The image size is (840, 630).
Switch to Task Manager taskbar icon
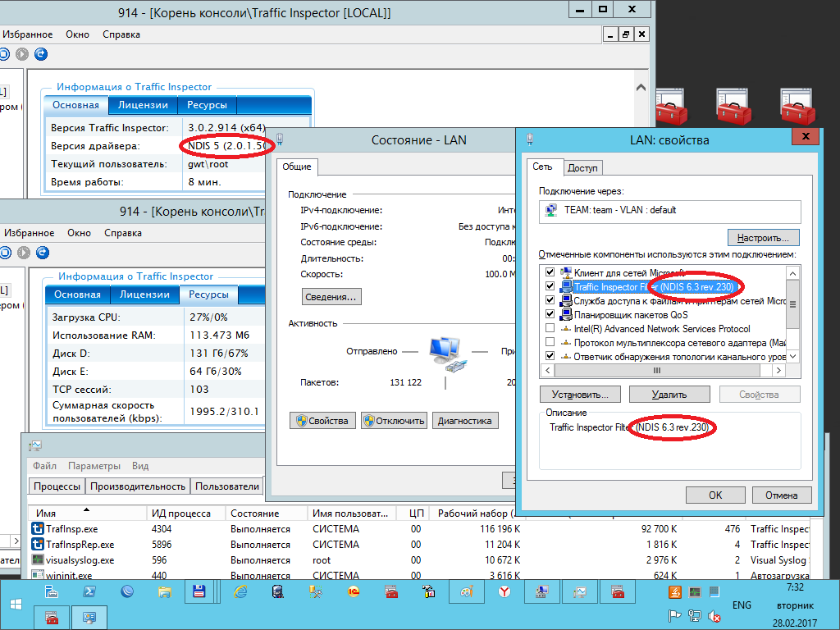tap(580, 592)
